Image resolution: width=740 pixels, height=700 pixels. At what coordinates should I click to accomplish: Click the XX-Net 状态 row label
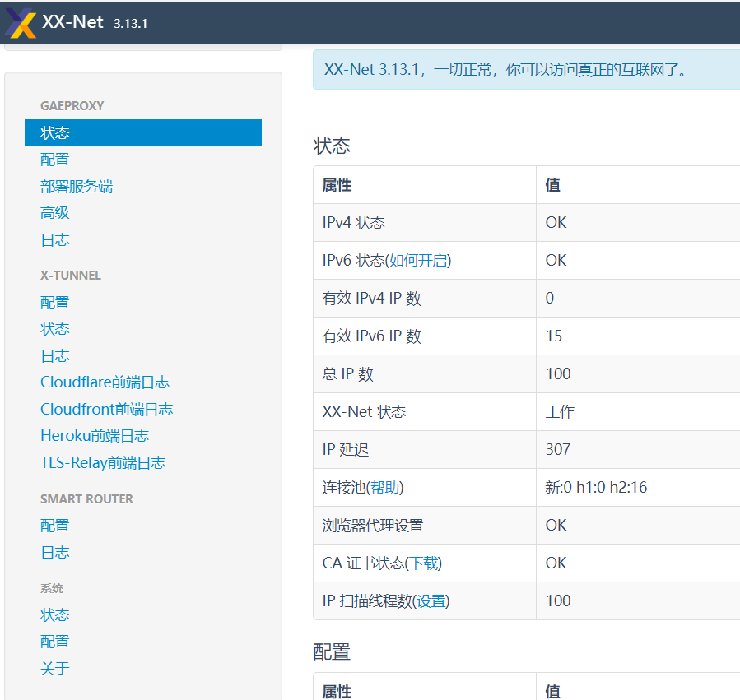364,412
